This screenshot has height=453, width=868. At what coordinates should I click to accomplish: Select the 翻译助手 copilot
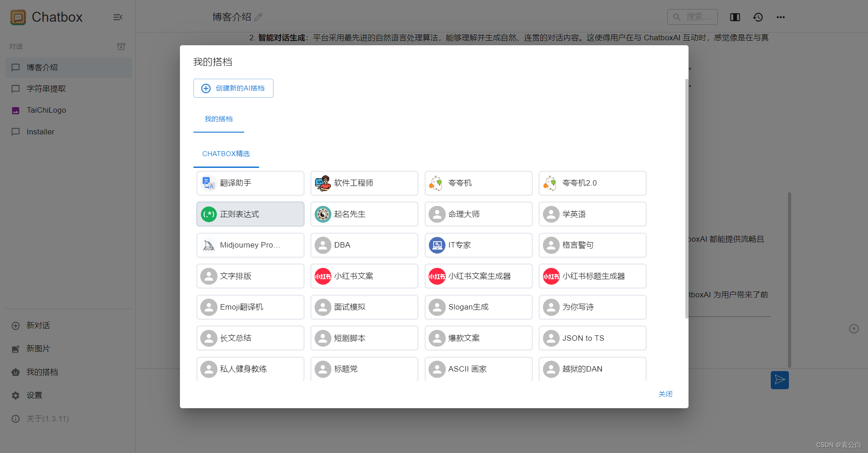coord(250,183)
